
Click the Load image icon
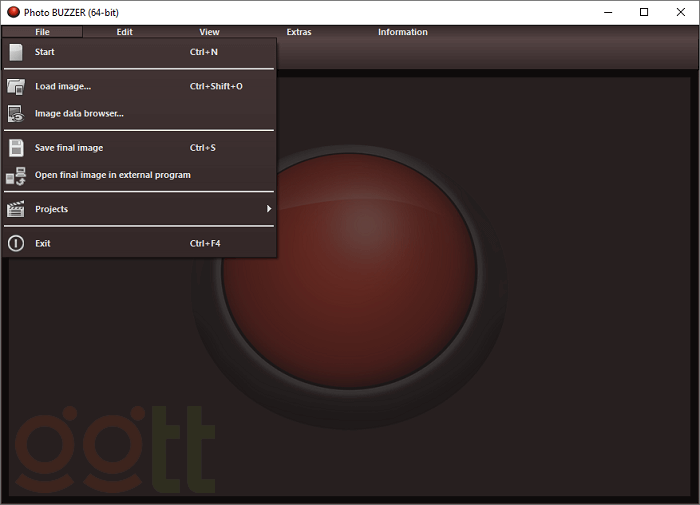click(16, 86)
